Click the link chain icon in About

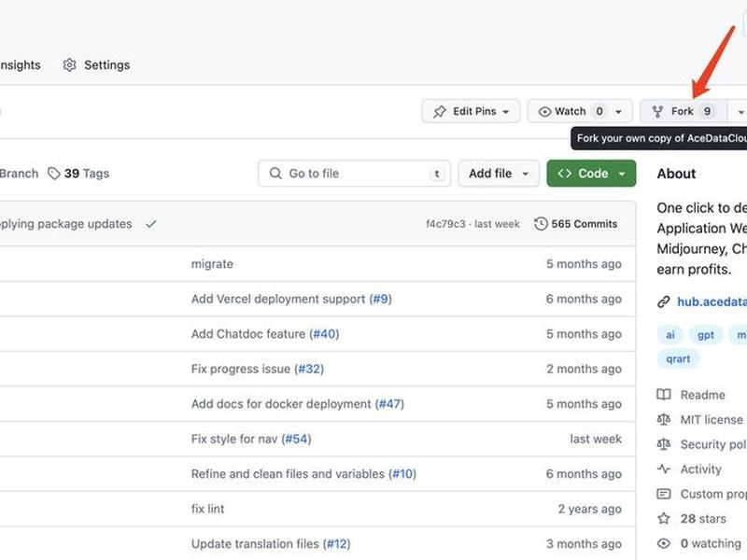[x=664, y=301]
